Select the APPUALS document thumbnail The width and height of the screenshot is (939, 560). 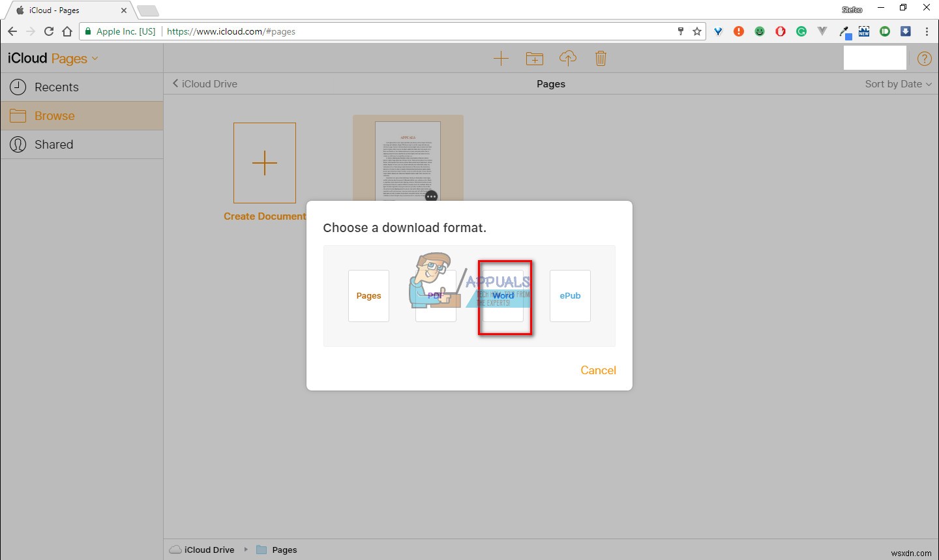(408, 160)
